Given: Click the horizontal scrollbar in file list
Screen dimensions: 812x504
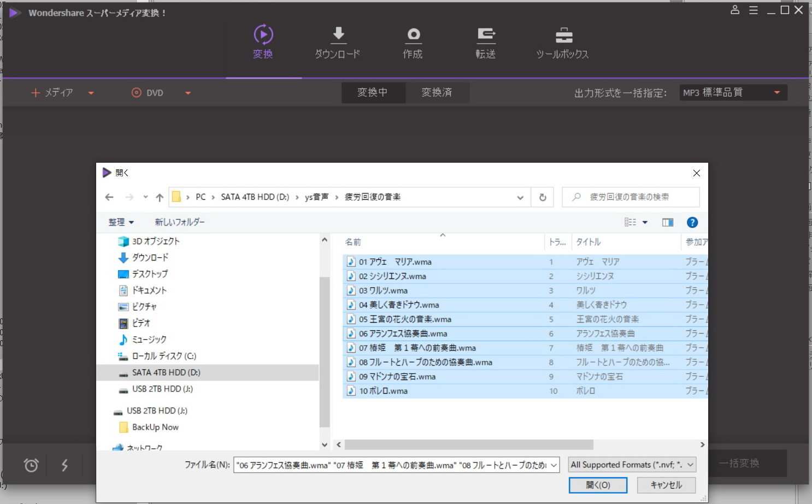Looking at the screenshot, I should tap(469, 444).
